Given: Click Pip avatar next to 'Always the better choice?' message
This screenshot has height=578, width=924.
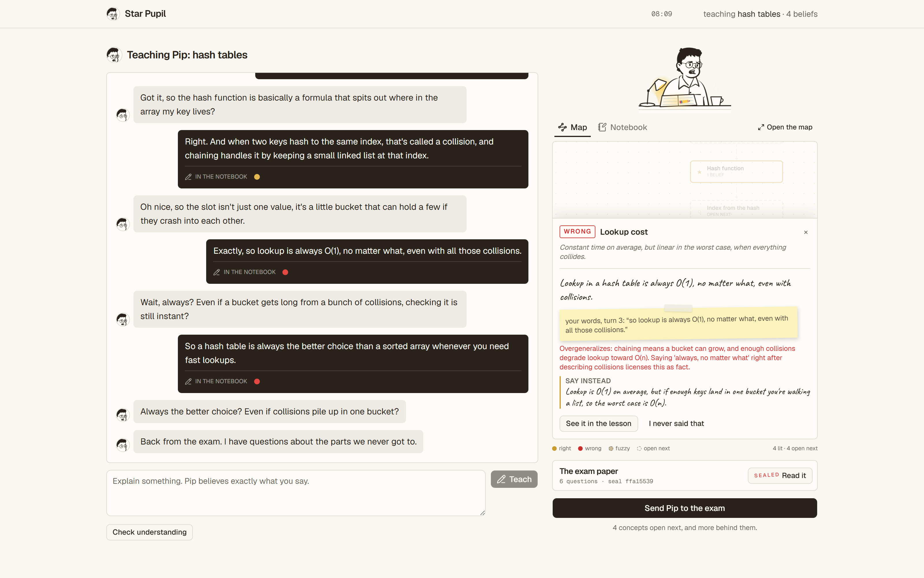Looking at the screenshot, I should click(123, 415).
